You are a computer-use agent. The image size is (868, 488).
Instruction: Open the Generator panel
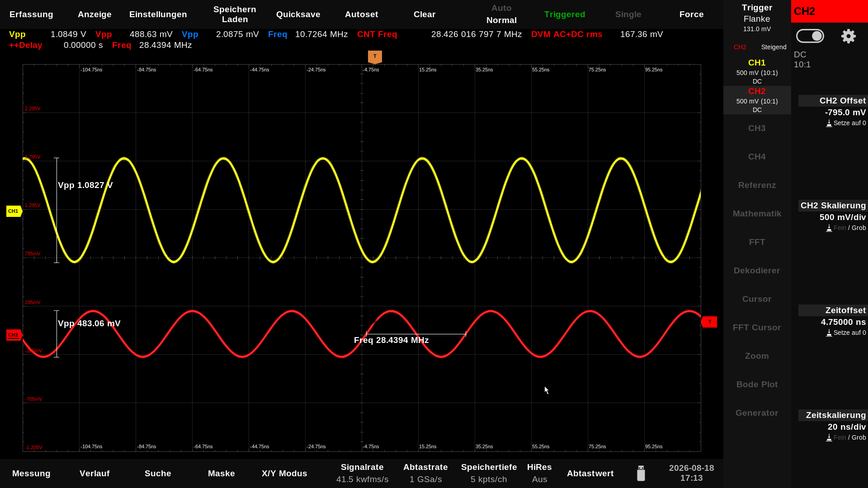pyautogui.click(x=757, y=413)
